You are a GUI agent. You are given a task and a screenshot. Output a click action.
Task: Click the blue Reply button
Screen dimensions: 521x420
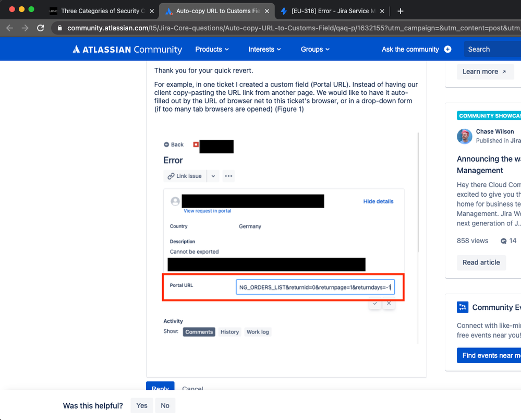(x=160, y=386)
